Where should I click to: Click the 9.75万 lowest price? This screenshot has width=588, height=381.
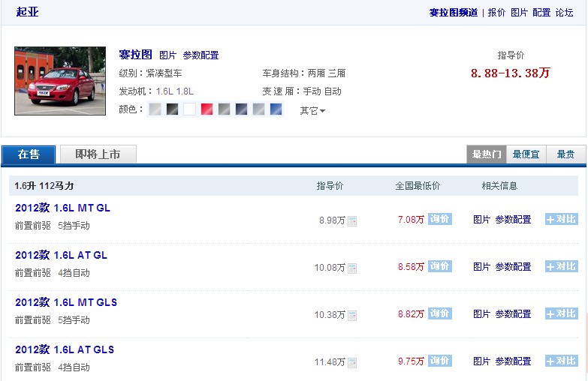411,361
